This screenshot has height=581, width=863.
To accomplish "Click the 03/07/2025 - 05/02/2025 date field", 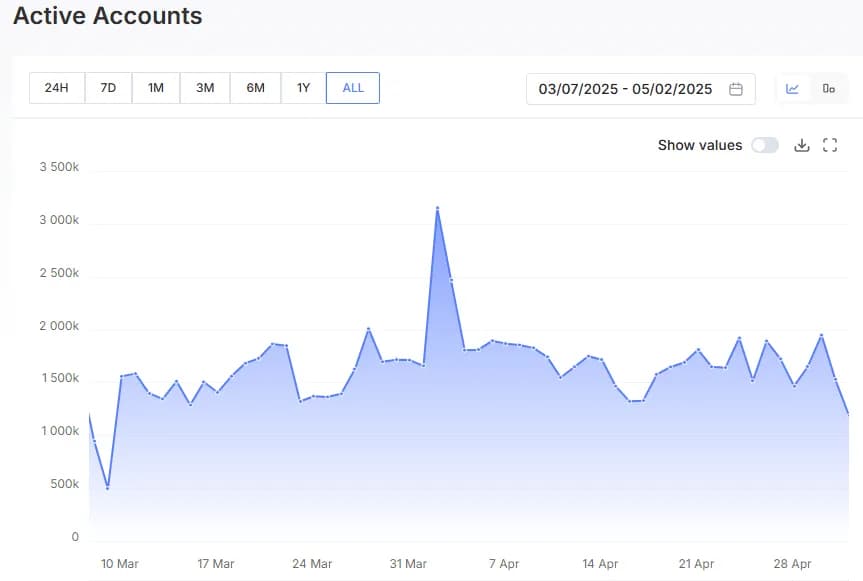I will click(x=625, y=89).
